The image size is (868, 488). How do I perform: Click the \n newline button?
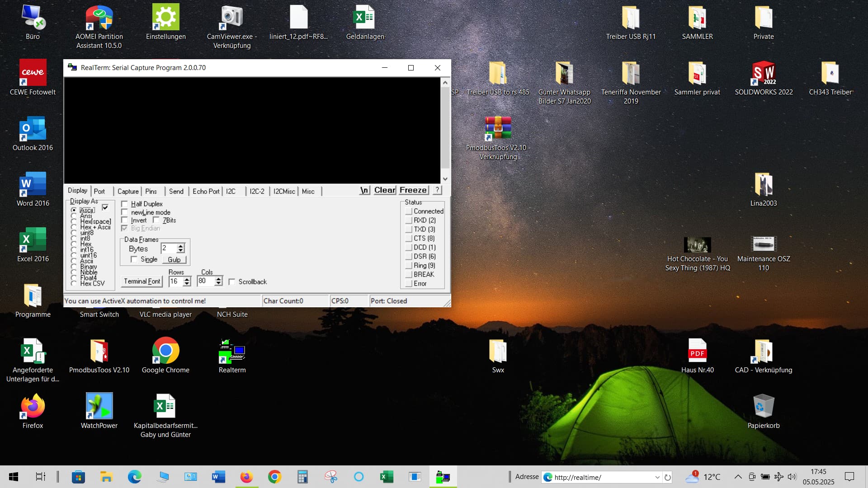[x=364, y=190]
